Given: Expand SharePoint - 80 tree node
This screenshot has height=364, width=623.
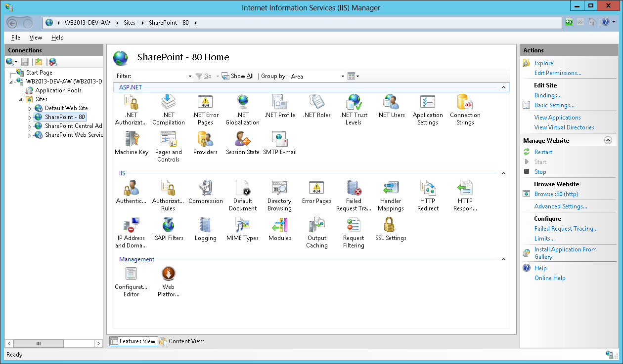Looking at the screenshot, I should (30, 117).
